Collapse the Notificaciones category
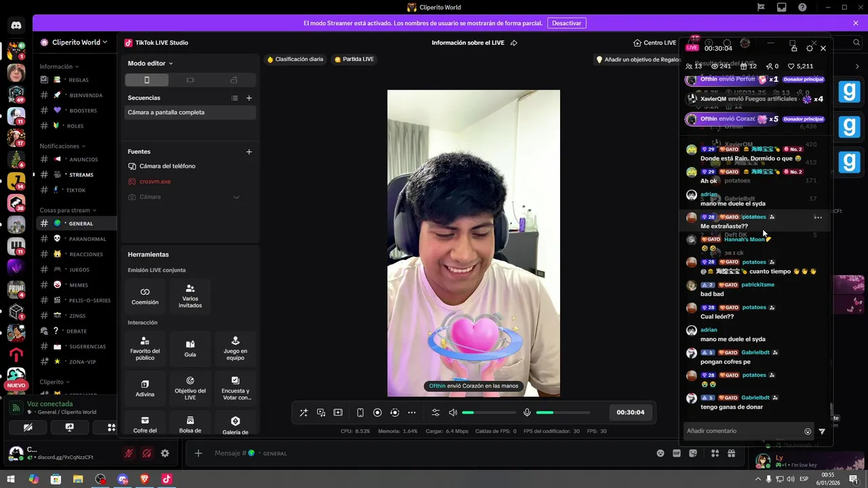This screenshot has width=868, height=488. pyautogui.click(x=62, y=146)
